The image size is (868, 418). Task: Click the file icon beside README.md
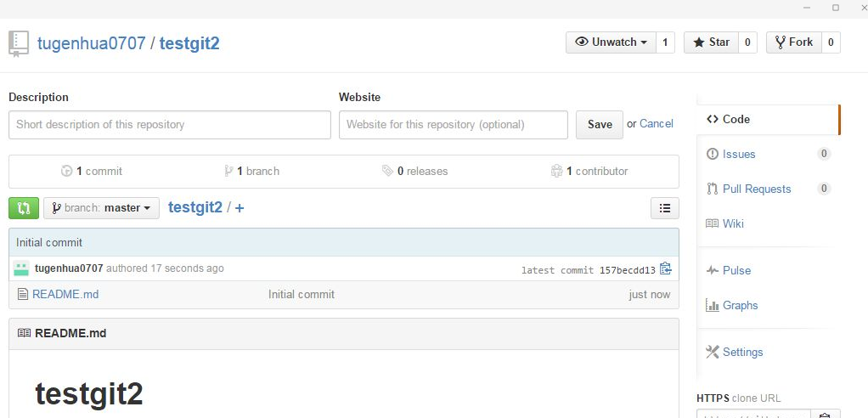[23, 295]
